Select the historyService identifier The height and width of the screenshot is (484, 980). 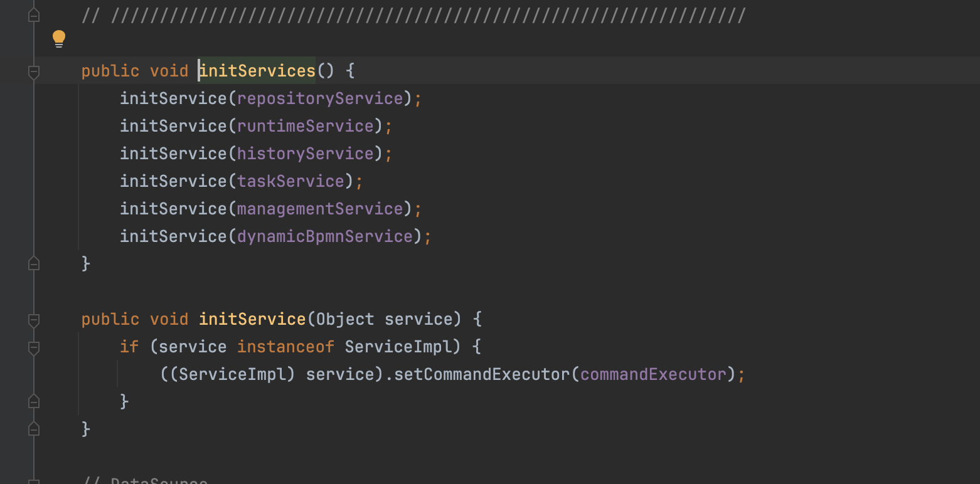(306, 154)
